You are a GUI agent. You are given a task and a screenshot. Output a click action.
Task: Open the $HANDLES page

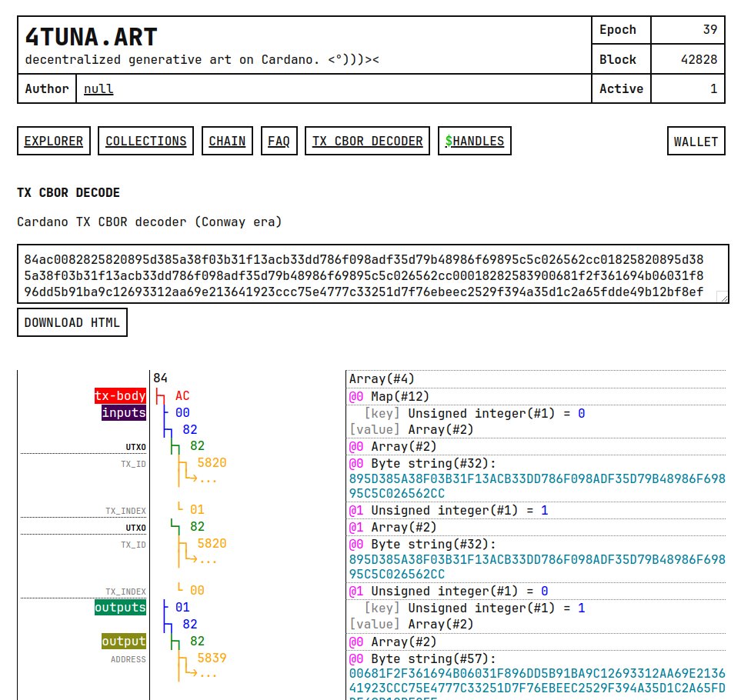475,141
